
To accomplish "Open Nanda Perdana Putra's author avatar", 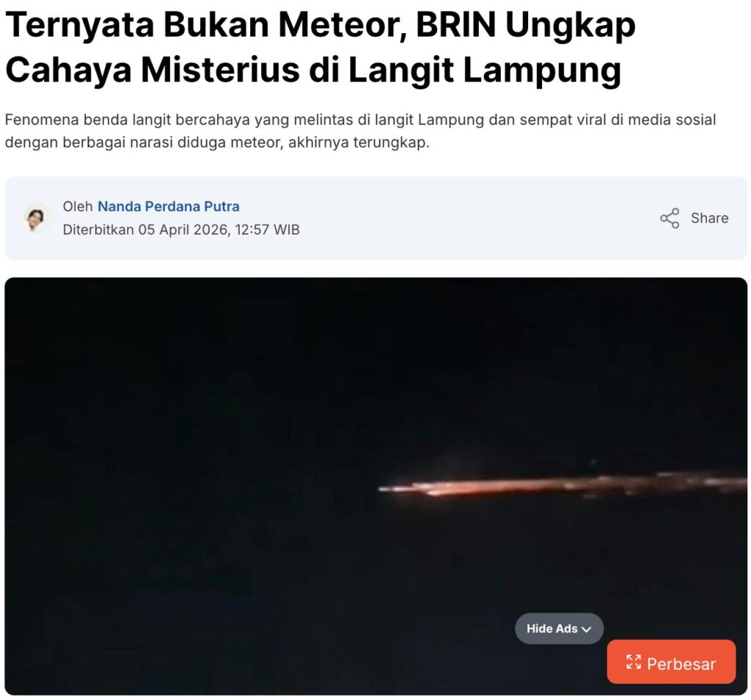I will (36, 219).
